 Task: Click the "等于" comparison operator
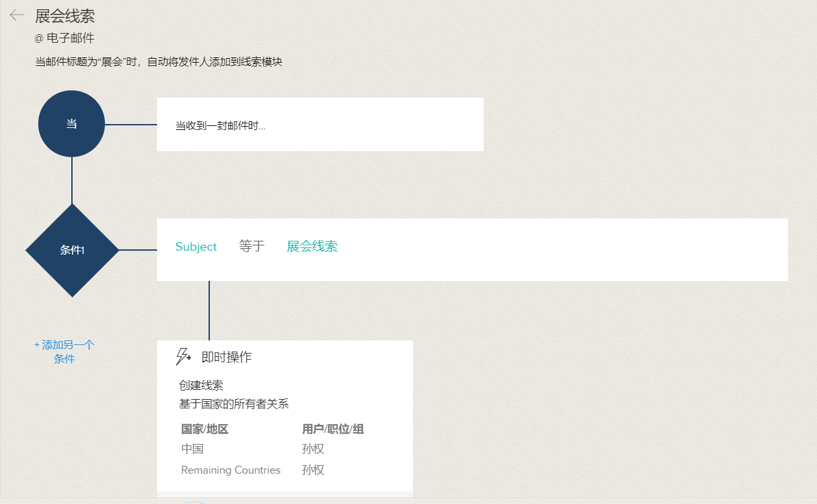click(251, 247)
